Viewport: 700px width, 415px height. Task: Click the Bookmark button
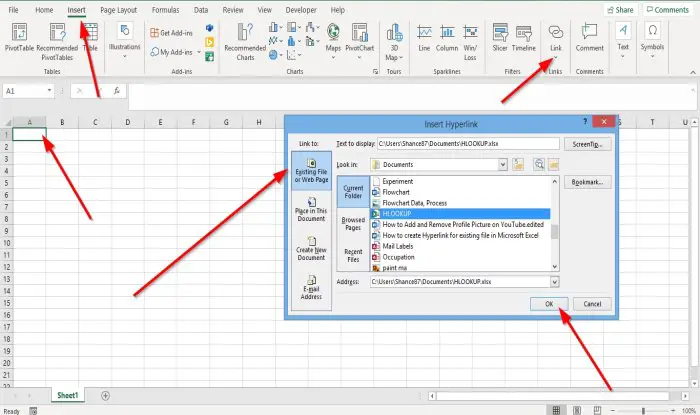pyautogui.click(x=588, y=182)
